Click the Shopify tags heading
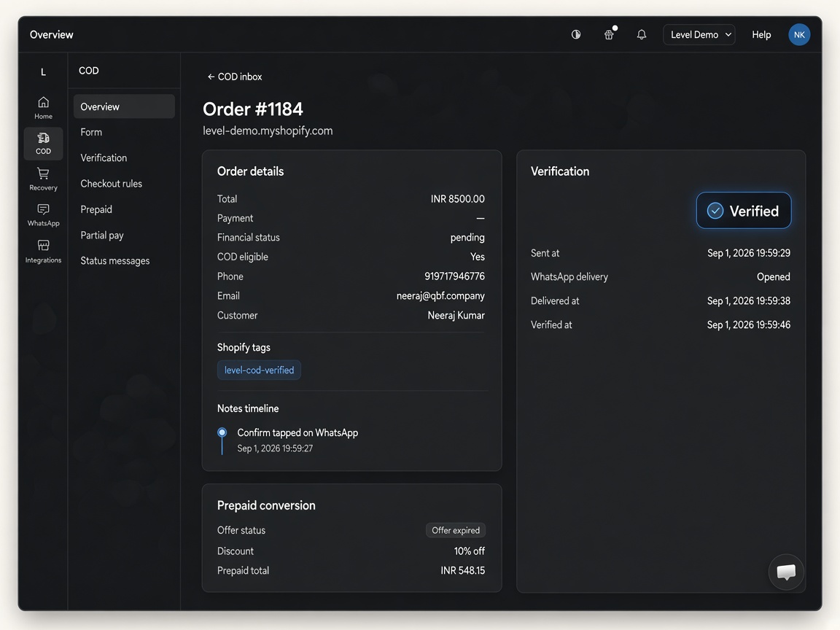Viewport: 840px width, 630px height. [x=244, y=348]
